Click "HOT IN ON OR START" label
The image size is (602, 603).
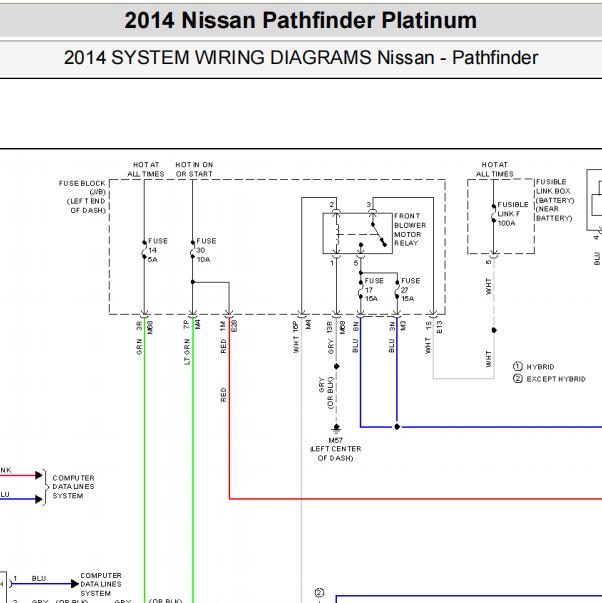coord(194,169)
